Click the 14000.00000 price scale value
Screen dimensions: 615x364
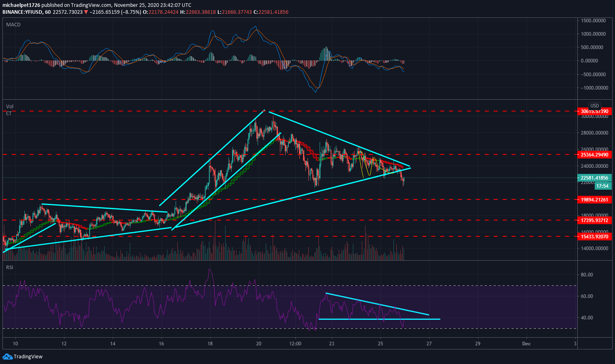point(594,248)
